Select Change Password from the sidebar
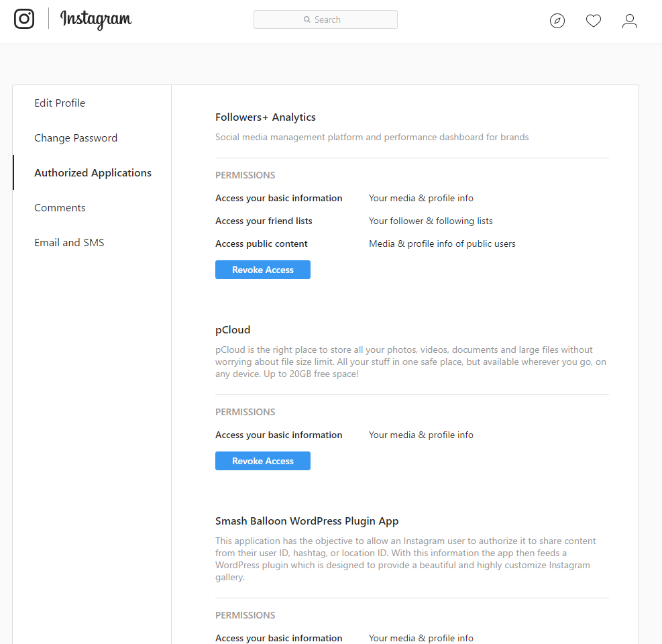662x644 pixels. click(x=76, y=138)
